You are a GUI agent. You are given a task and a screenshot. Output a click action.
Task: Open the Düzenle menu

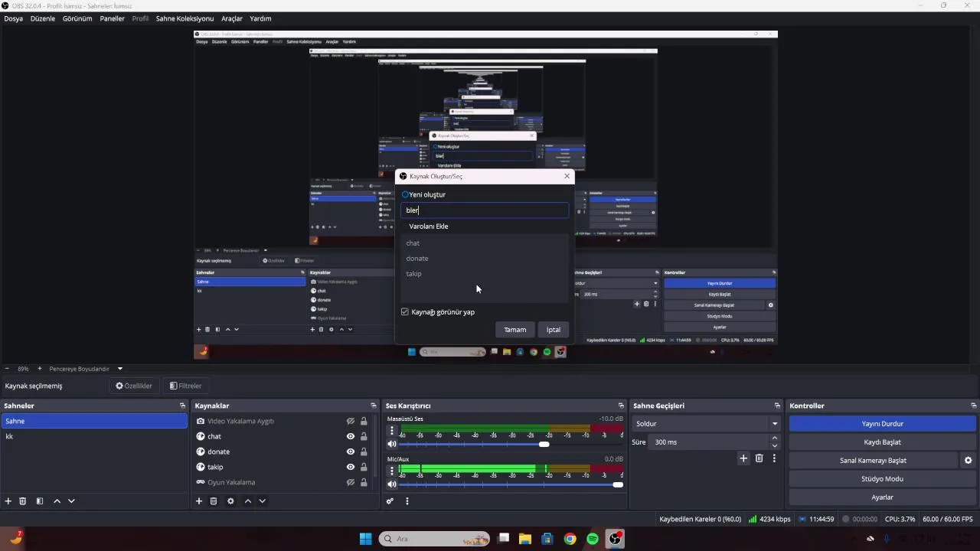[x=43, y=18]
